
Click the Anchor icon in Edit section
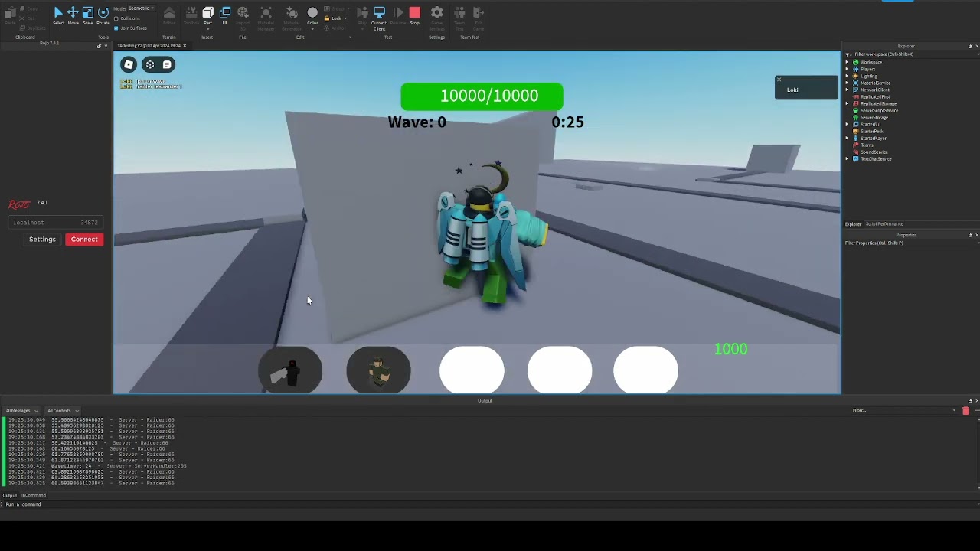(x=327, y=28)
